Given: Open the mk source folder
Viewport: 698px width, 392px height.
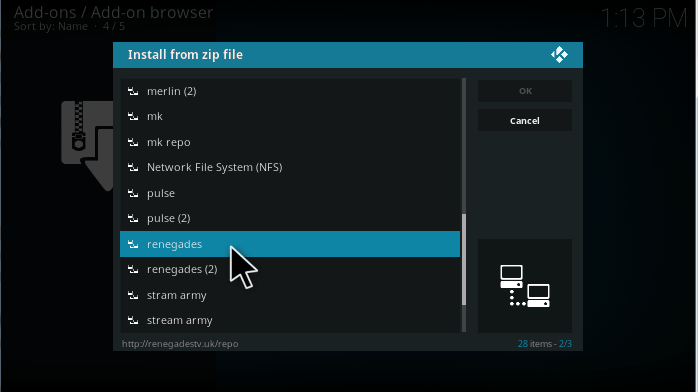Looking at the screenshot, I should pyautogui.click(x=290, y=117).
